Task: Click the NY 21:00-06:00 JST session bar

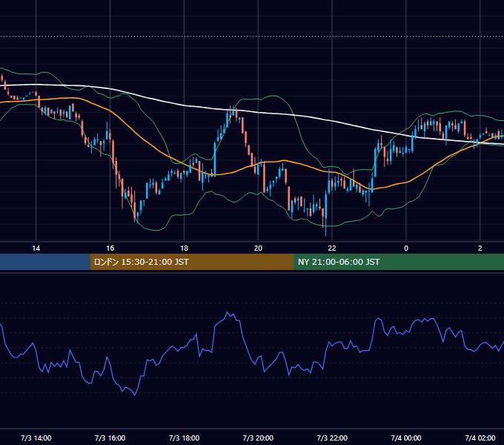Action: (x=399, y=262)
